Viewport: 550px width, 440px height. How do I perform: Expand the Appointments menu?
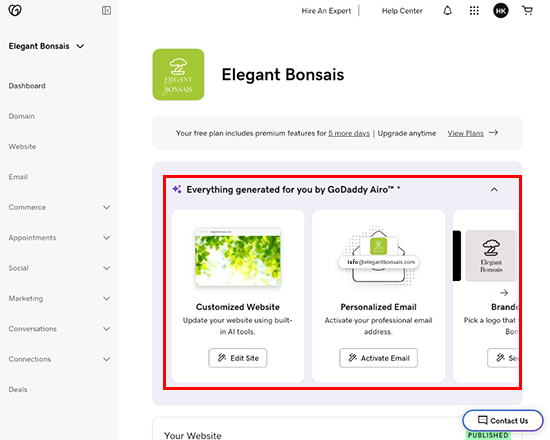[x=107, y=238]
